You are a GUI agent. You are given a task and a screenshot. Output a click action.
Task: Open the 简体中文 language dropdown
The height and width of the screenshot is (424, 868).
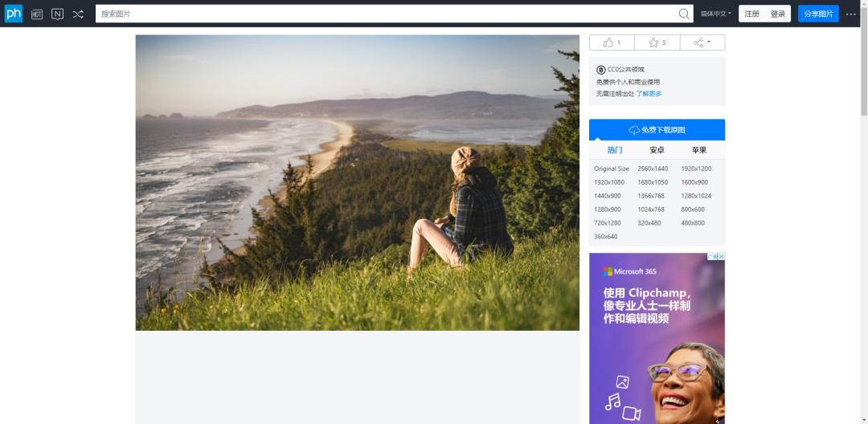(x=716, y=14)
